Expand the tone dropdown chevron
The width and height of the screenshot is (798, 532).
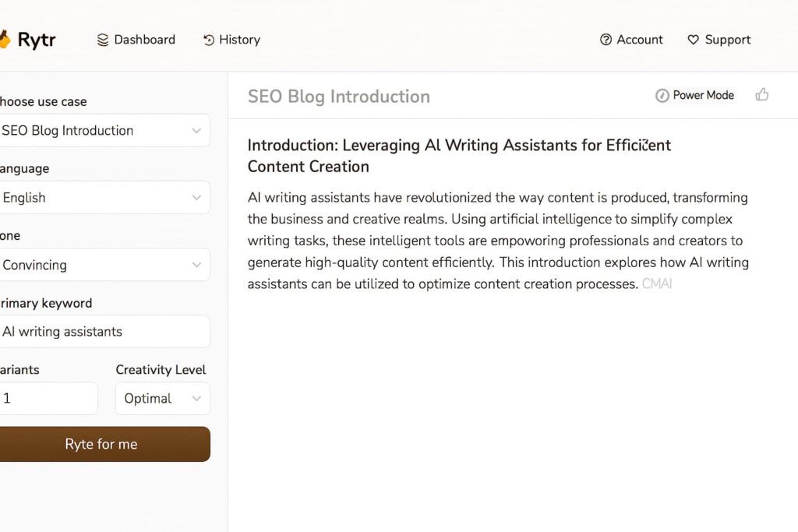196,265
